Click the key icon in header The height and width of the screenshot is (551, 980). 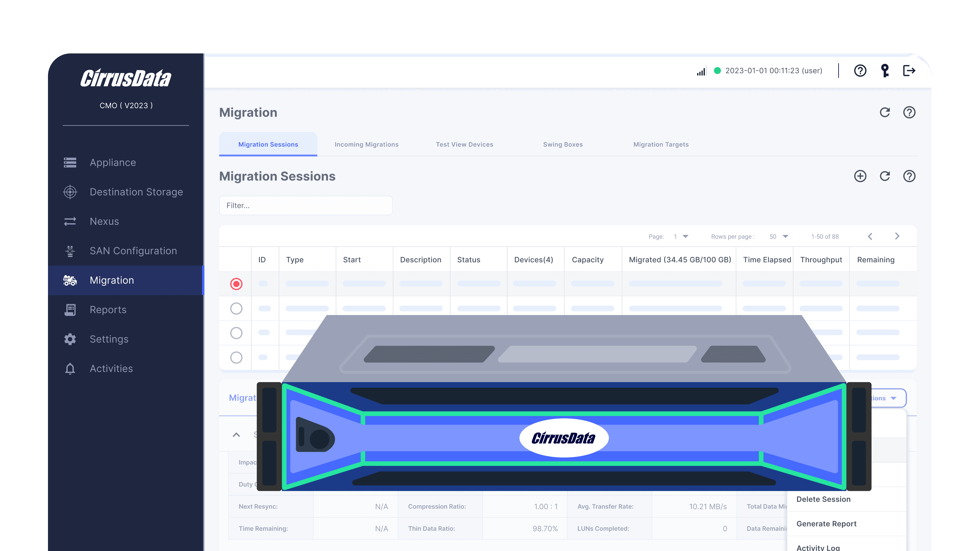click(x=885, y=71)
